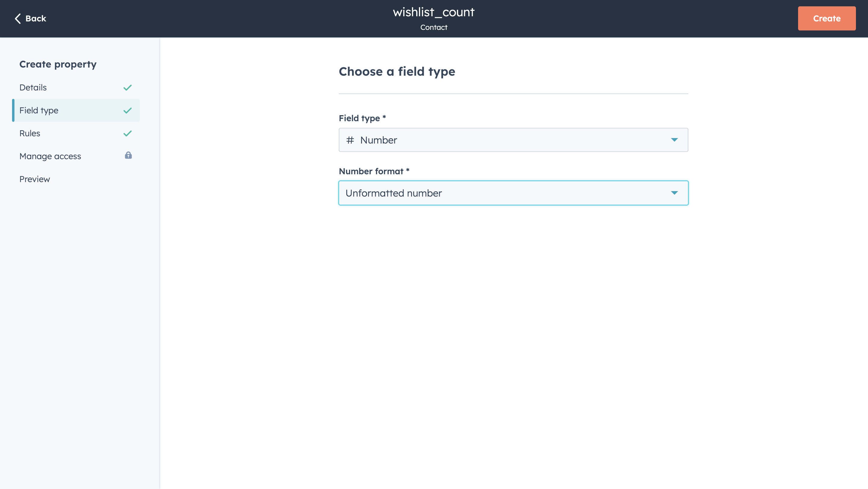The width and height of the screenshot is (868, 489).
Task: Open the Manage access step
Action: click(50, 156)
